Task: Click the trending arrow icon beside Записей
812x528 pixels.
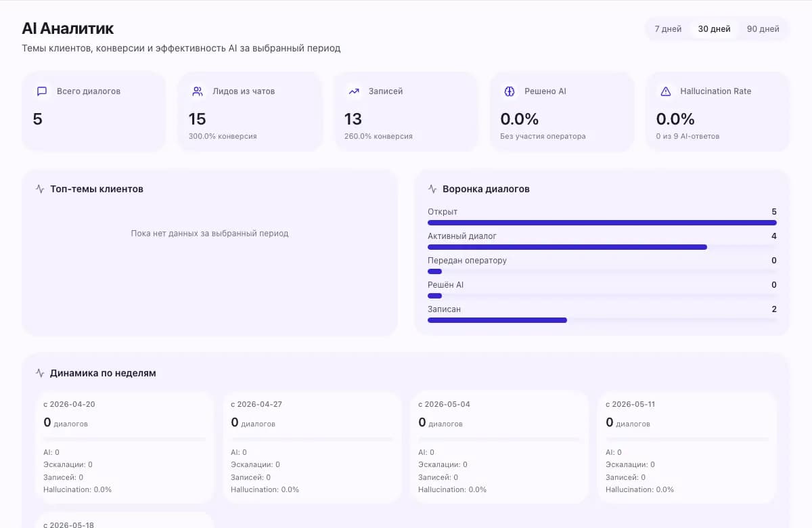Action: click(x=353, y=91)
